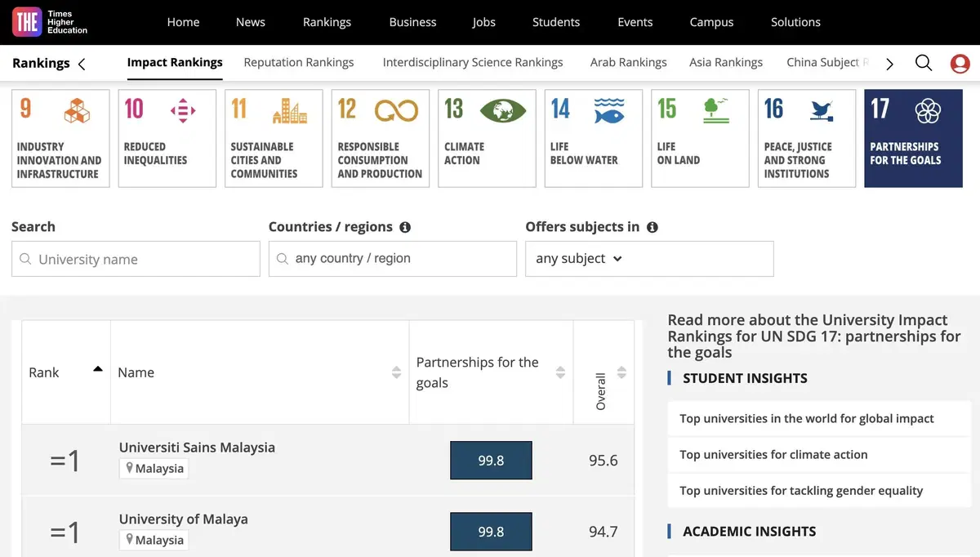Open the News menu item

[251, 22]
